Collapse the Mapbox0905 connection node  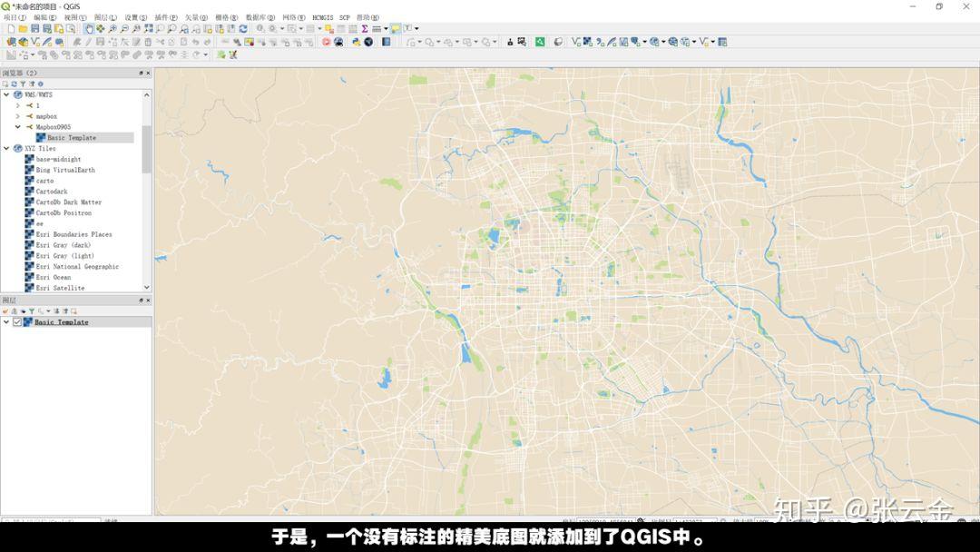click(17, 127)
